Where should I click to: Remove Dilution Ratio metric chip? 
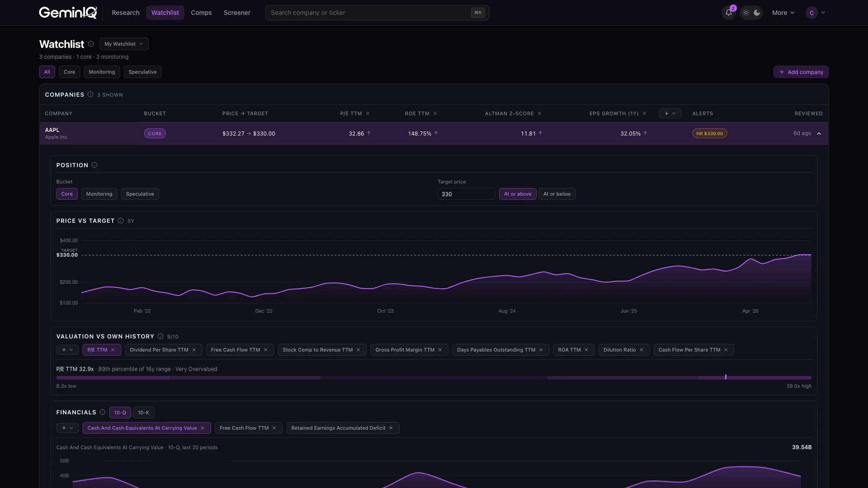click(641, 350)
